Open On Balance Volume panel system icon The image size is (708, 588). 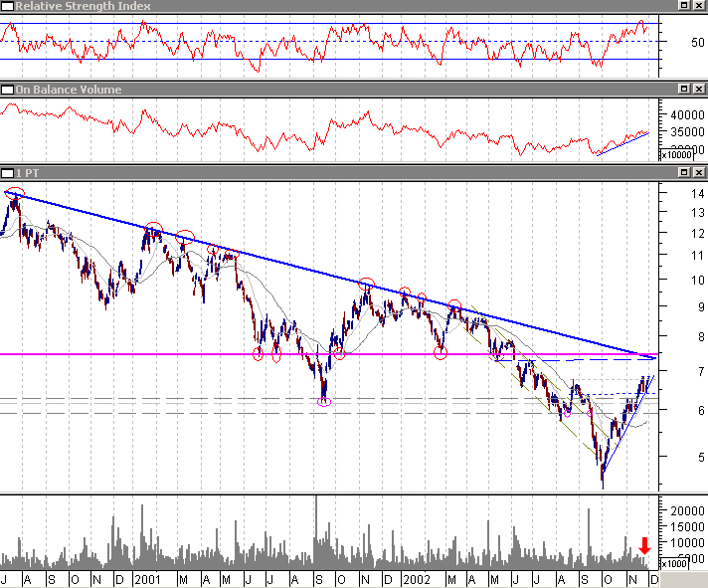pos(7,90)
